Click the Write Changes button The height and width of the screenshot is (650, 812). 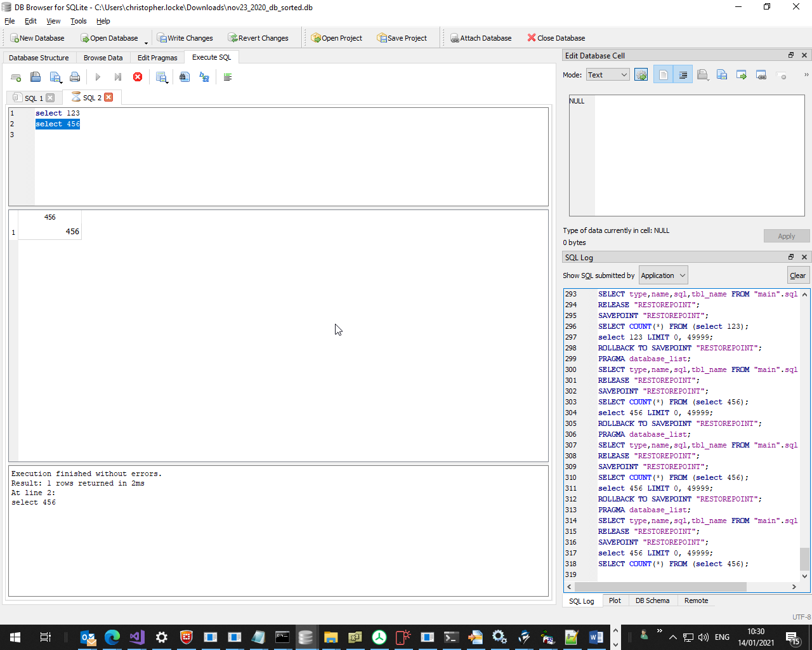pos(185,37)
